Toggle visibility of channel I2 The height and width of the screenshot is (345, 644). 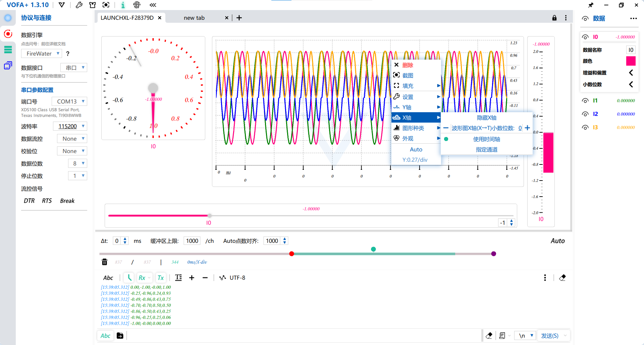pyautogui.click(x=585, y=114)
